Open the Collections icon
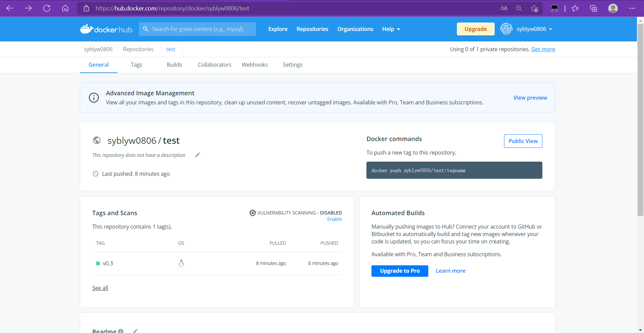 [594, 8]
